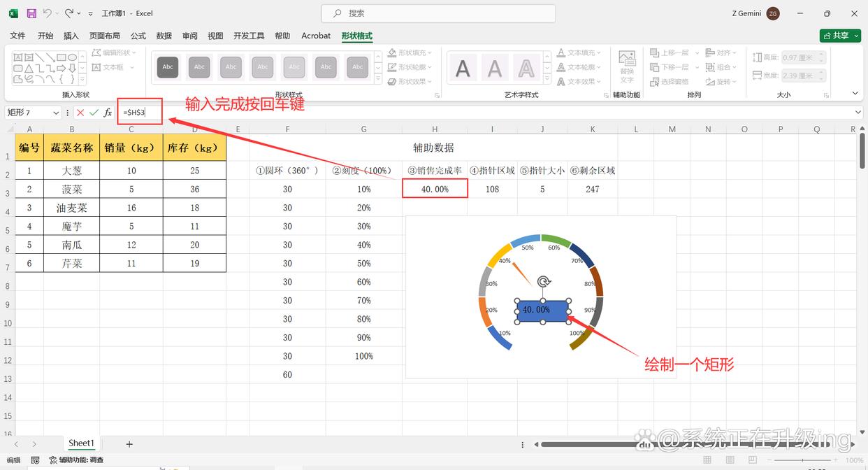The image size is (868, 470).
Task: Expand the formula bar with its chevron
Action: (x=858, y=113)
